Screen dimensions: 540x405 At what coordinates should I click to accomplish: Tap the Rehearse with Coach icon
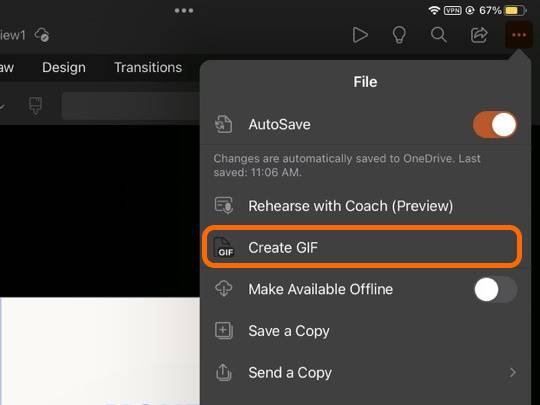click(x=224, y=206)
